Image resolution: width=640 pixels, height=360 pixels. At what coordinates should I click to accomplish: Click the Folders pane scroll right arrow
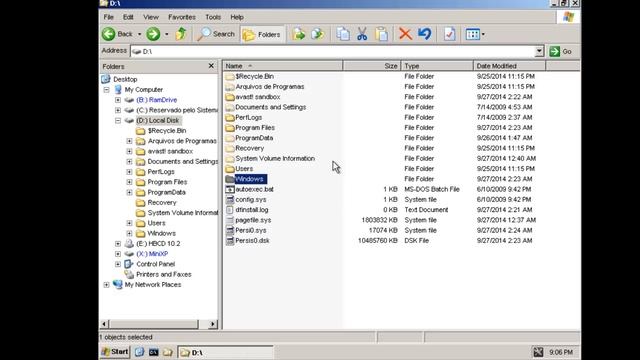click(213, 324)
